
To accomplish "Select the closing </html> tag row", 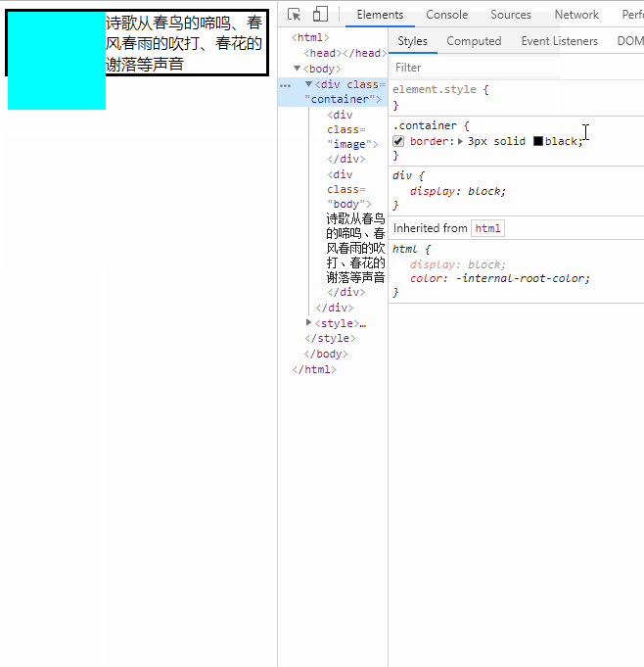I will point(314,369).
